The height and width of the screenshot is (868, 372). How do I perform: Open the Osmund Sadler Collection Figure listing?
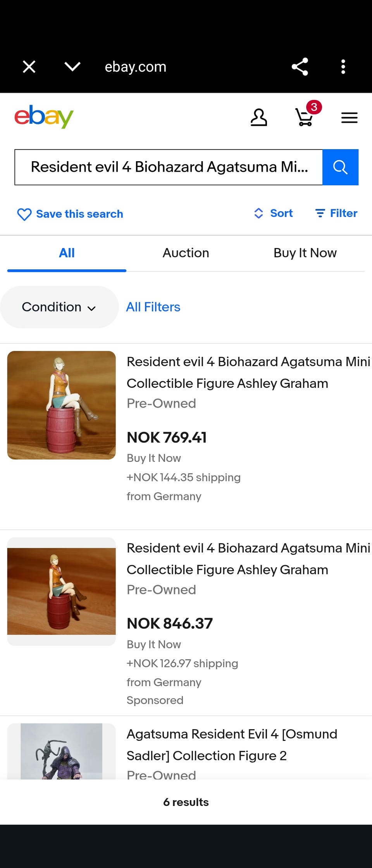[x=232, y=745]
